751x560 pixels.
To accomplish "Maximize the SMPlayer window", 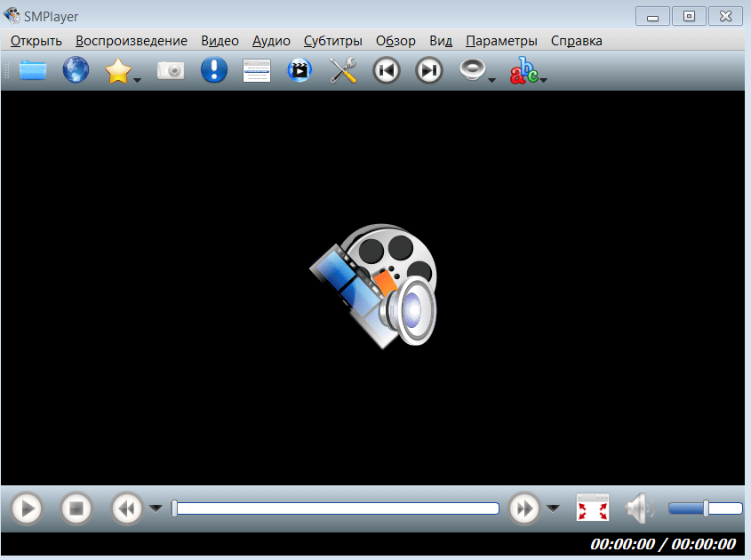I will 689,16.
